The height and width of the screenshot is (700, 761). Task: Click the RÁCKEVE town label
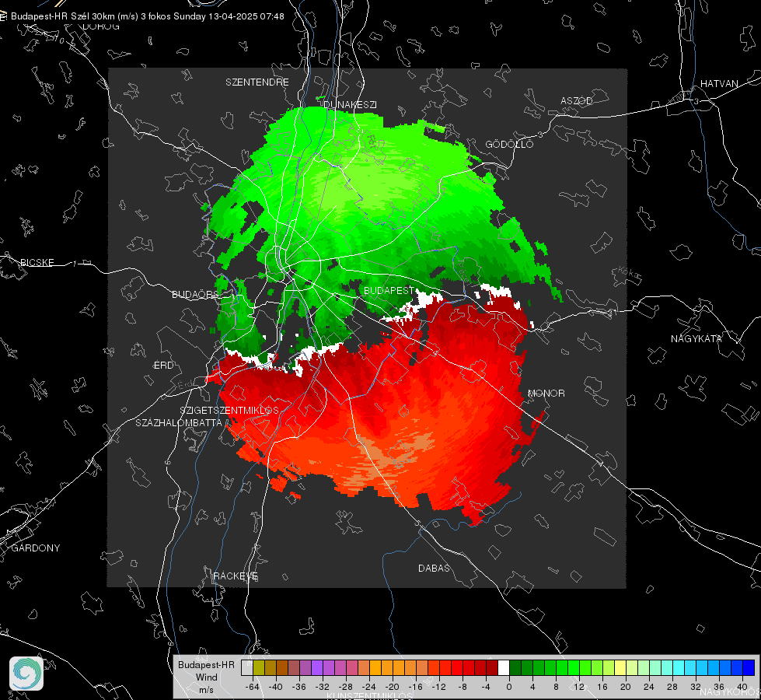point(236,576)
